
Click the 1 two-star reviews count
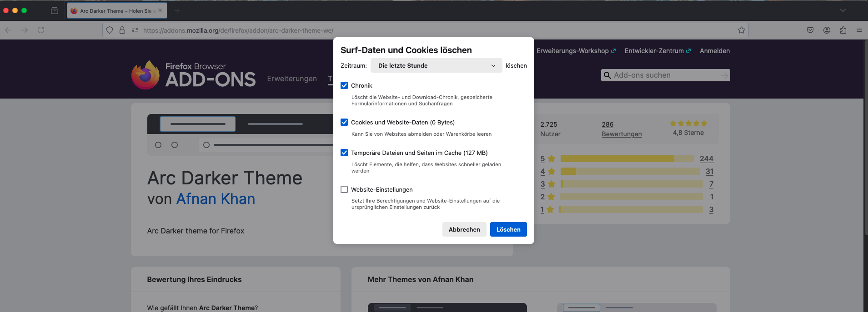point(712,197)
